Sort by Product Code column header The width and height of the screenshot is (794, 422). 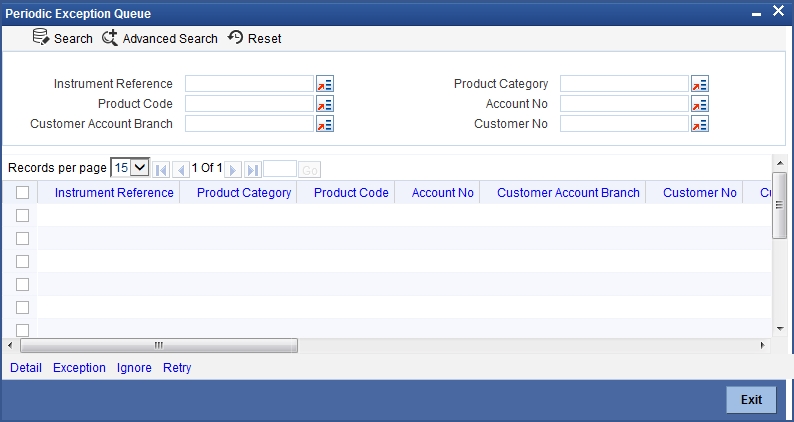(x=351, y=193)
